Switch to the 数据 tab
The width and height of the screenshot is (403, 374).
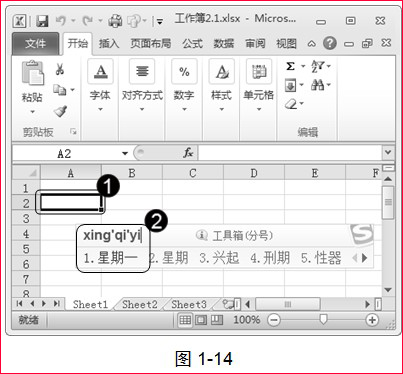224,44
